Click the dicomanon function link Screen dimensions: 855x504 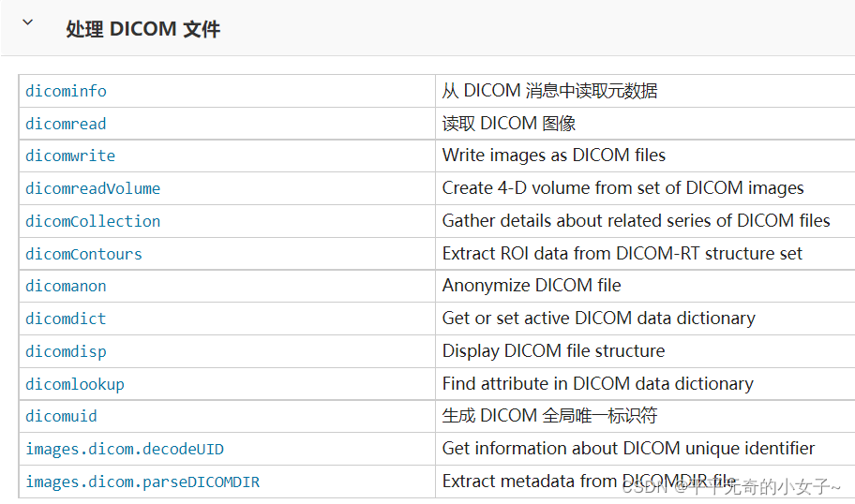pos(66,286)
